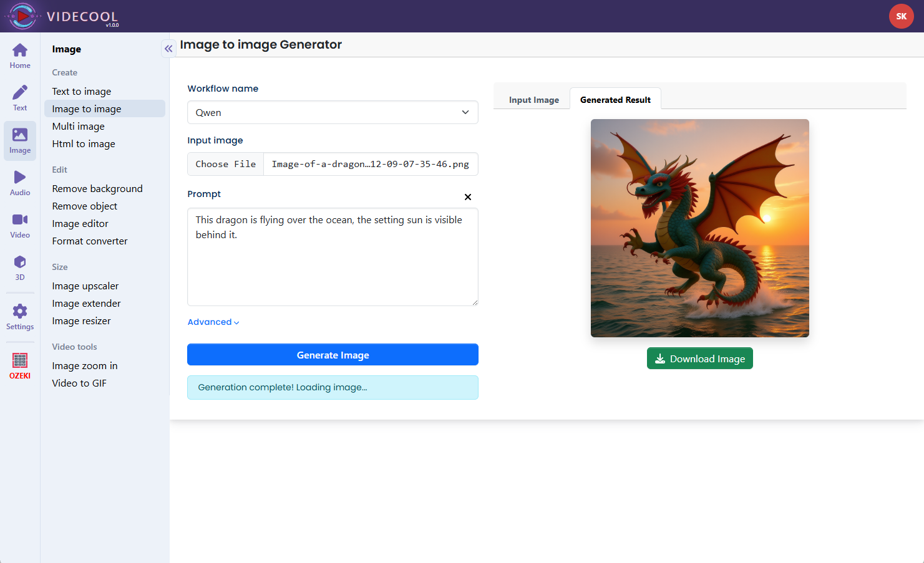This screenshot has height=563, width=924.
Task: Switch to the Input Image tab
Action: pyautogui.click(x=533, y=100)
